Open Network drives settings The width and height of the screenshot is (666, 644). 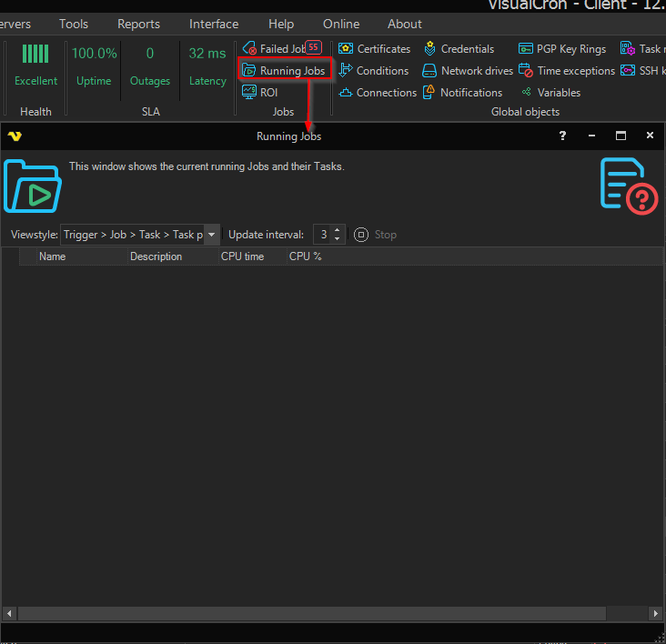click(468, 71)
